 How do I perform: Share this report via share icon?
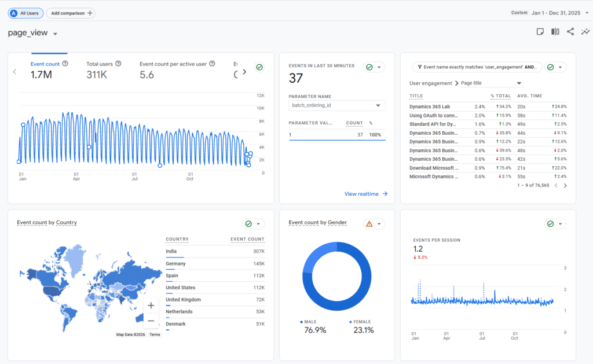(570, 32)
